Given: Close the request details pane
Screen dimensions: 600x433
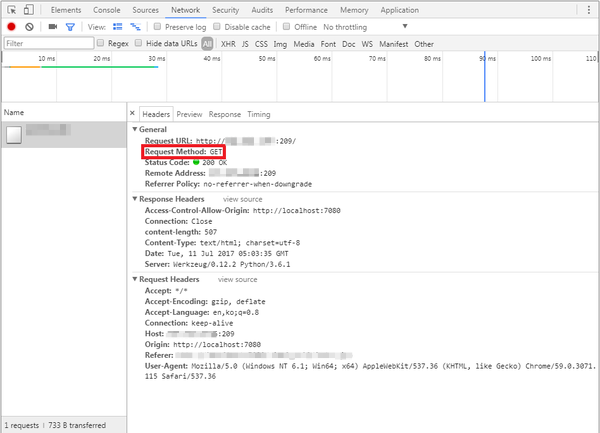Looking at the screenshot, I should 132,114.
